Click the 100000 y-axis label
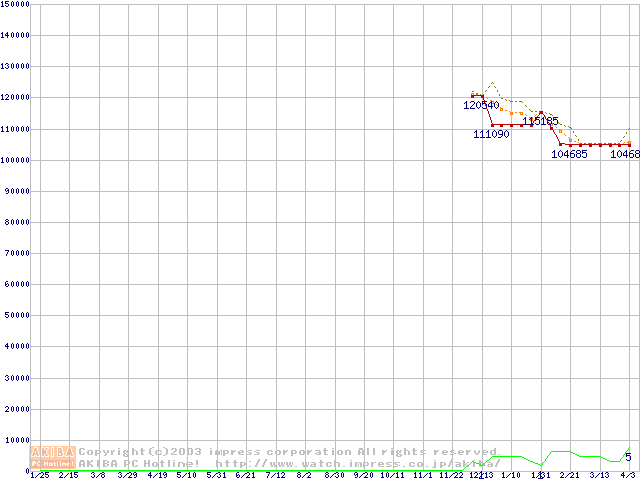The height and width of the screenshot is (480, 640). point(15,160)
